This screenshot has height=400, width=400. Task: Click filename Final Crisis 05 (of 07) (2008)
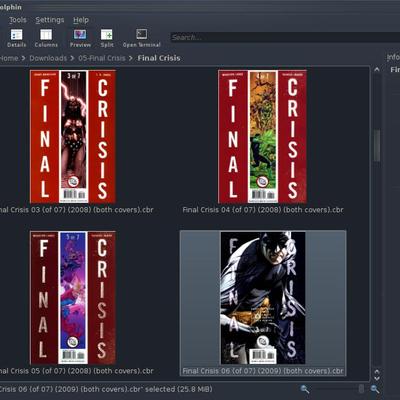77,371
